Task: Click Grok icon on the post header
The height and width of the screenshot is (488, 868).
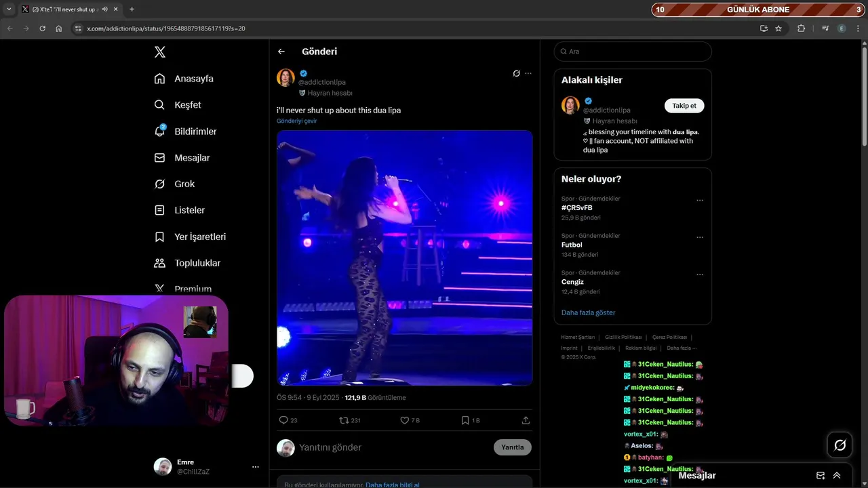Action: coord(516,73)
